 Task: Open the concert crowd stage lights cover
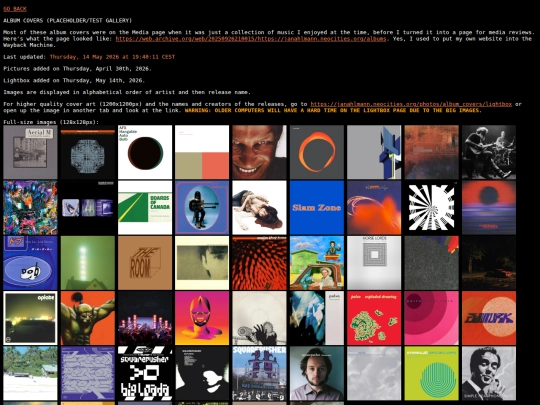coord(145,318)
